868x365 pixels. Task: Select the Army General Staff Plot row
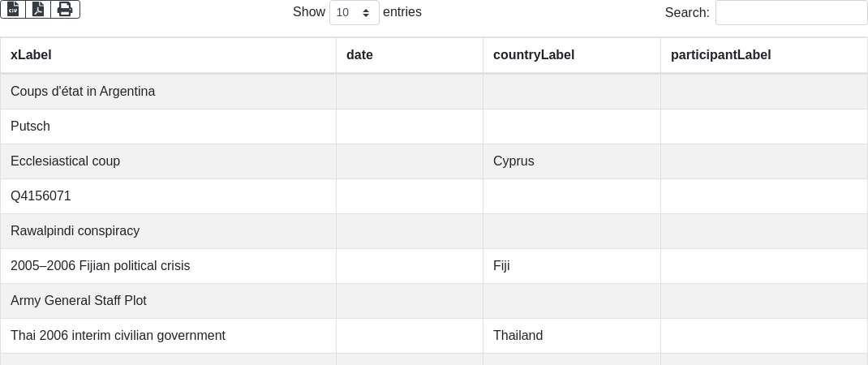[434, 301]
